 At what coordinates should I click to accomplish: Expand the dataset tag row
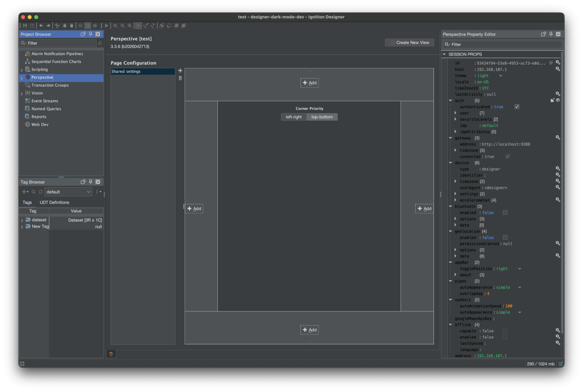pos(22,220)
